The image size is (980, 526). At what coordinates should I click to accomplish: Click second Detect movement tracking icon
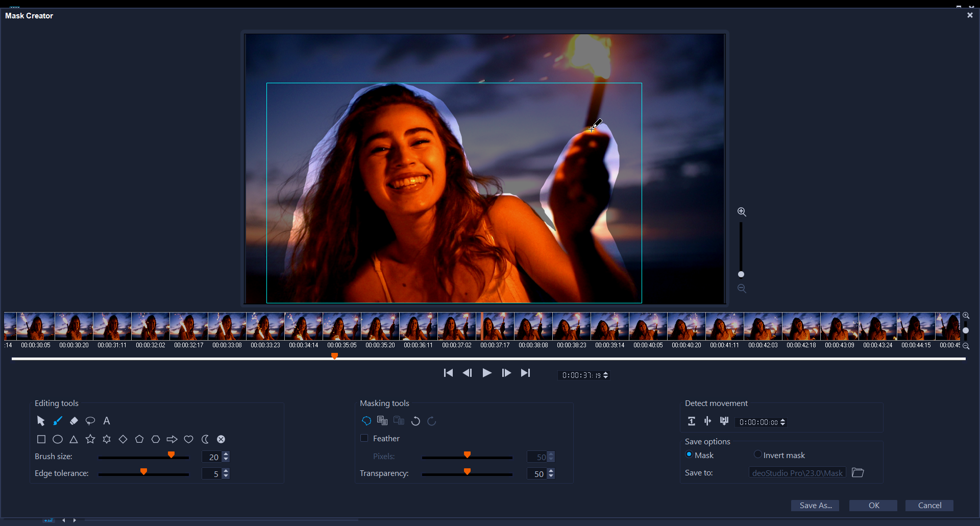(707, 421)
